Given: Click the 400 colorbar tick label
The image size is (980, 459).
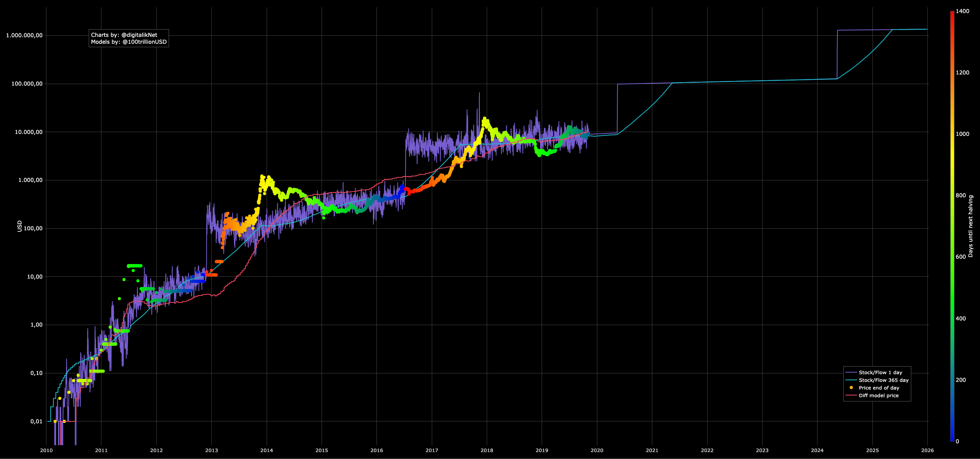Looking at the screenshot, I should pos(961,319).
